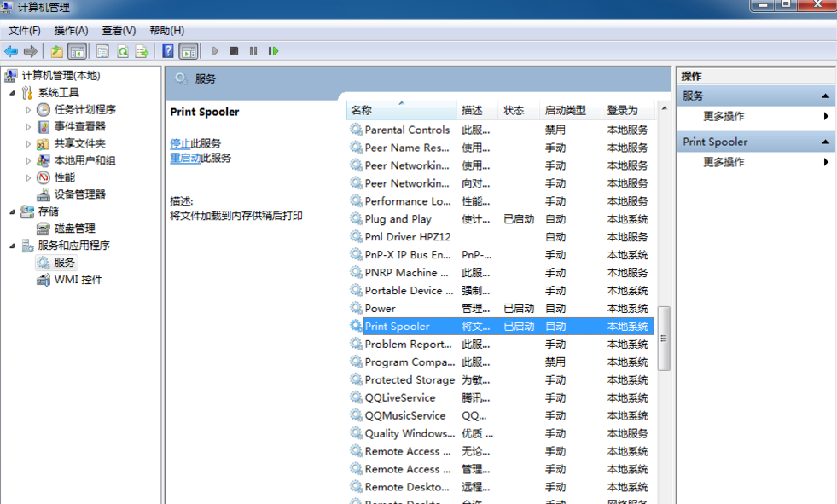This screenshot has width=837, height=504.
Task: Collapse the 服务 section in actions pane
Action: (825, 96)
